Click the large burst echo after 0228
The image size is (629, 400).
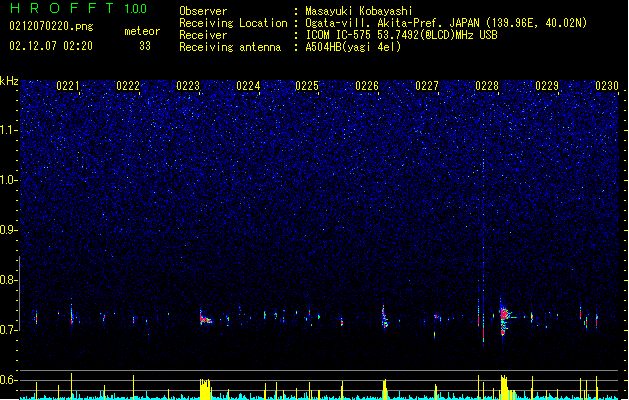pyautogui.click(x=504, y=317)
